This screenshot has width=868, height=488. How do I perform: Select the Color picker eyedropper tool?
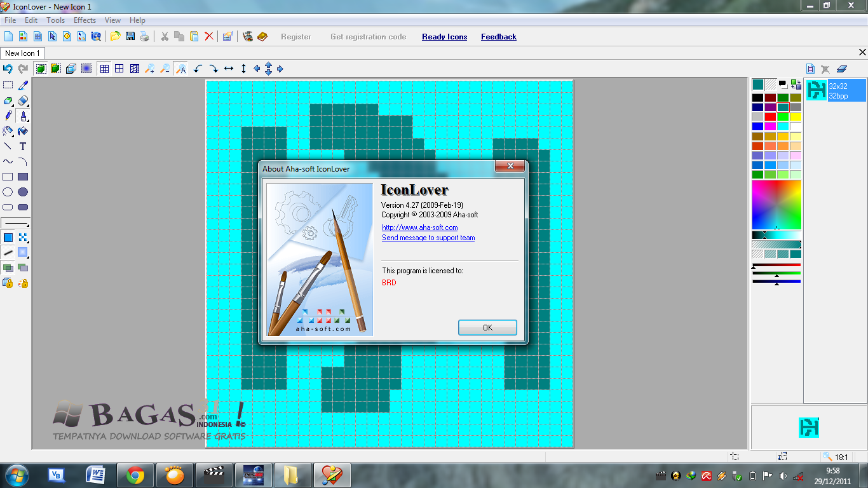click(23, 85)
